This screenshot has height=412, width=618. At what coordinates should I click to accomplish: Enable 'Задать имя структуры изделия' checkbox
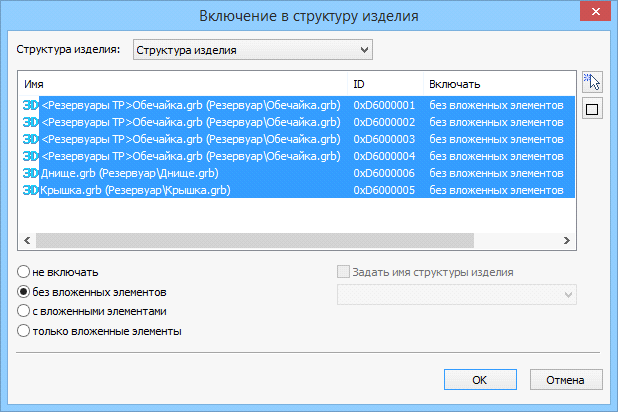(x=345, y=272)
